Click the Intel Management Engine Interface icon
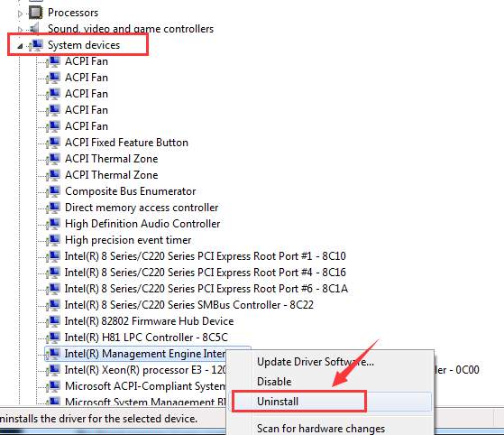 pos(52,354)
